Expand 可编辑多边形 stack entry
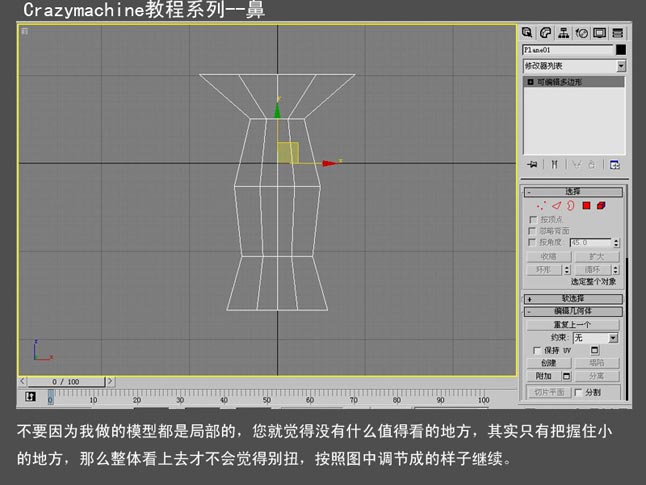The width and height of the screenshot is (646, 485). [531, 82]
